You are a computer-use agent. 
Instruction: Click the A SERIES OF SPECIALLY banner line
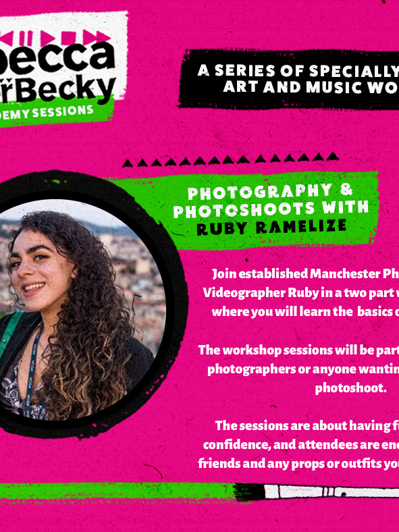point(298,70)
